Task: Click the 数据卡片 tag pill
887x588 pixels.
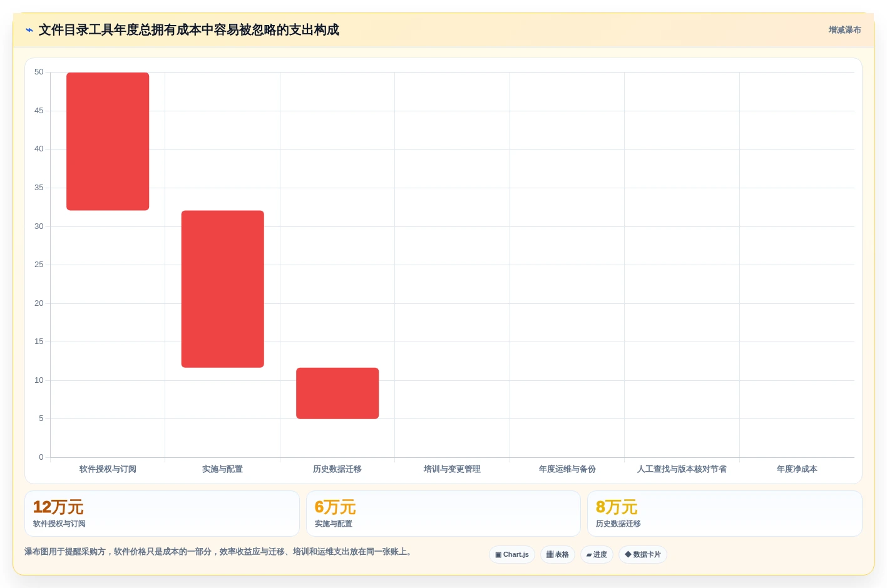Action: click(643, 555)
